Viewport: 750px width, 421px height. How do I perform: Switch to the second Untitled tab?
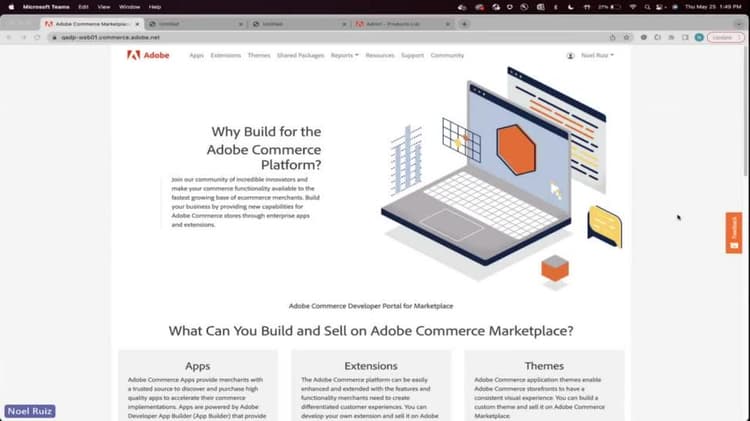click(299, 24)
